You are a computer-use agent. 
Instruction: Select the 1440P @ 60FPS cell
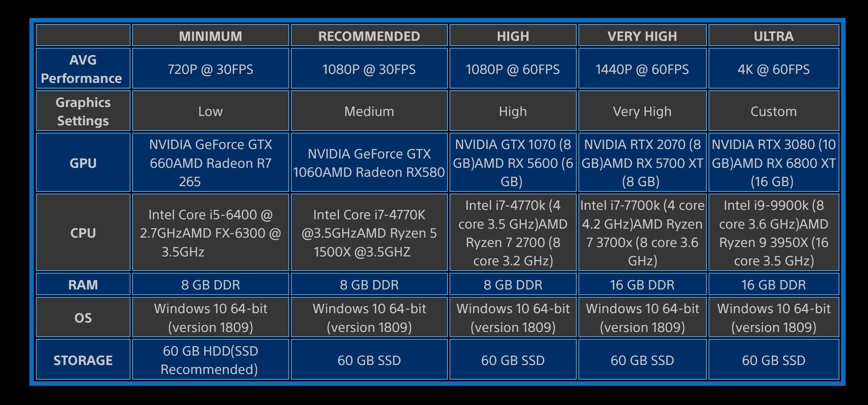point(642,69)
